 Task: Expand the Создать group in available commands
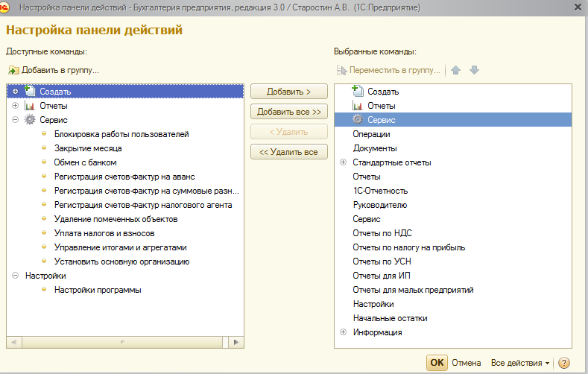(16, 91)
